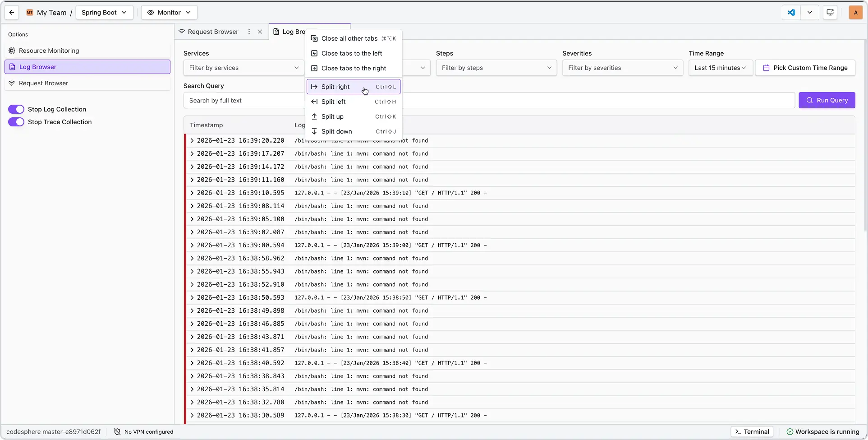Open the user avatar menu

click(855, 13)
